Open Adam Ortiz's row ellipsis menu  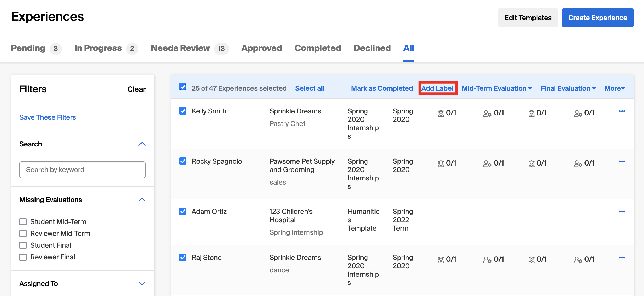point(622,212)
